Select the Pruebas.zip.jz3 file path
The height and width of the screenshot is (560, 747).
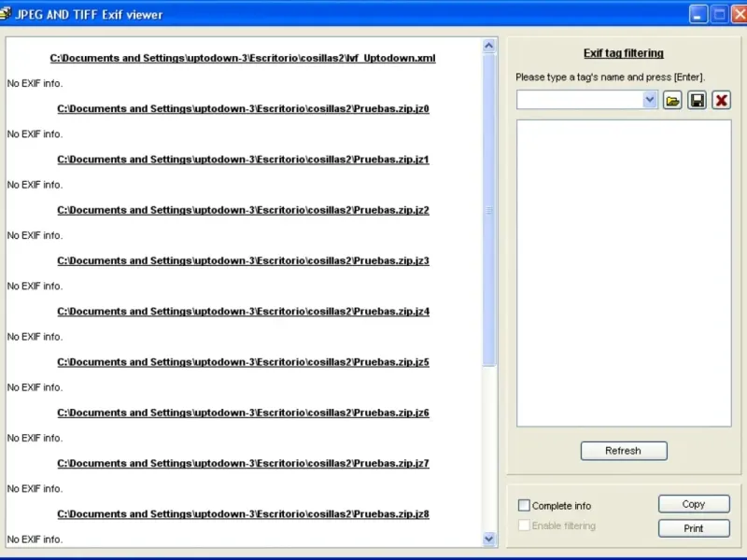pos(243,261)
